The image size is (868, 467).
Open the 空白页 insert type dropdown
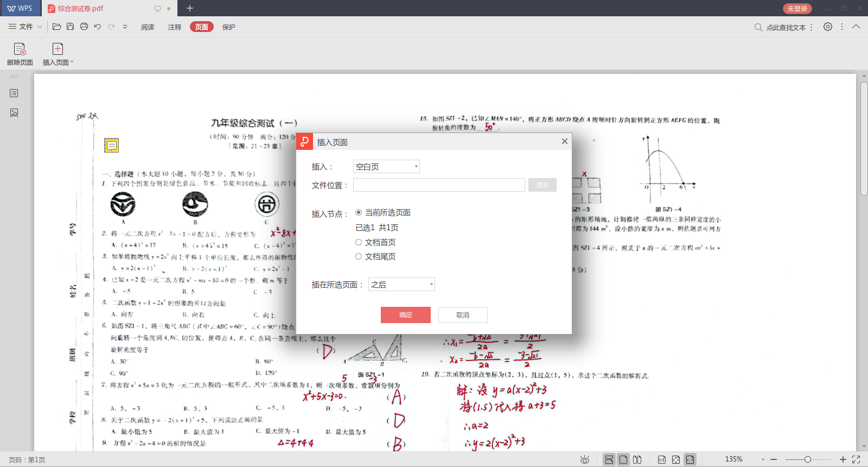[386, 167]
